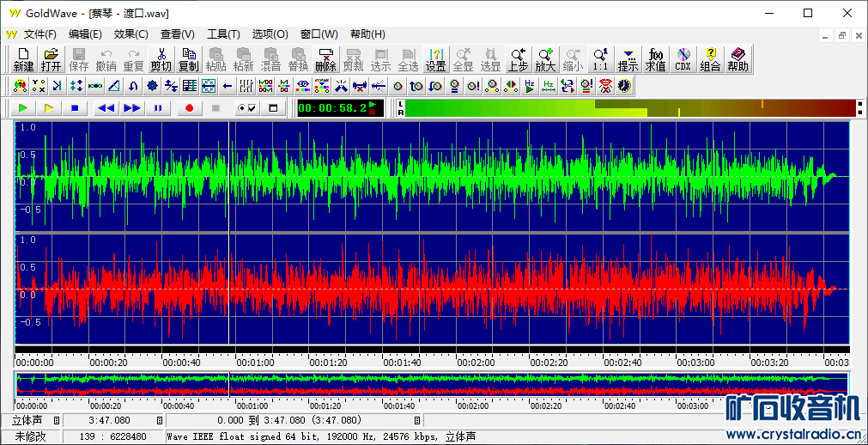Open control properties radio-checkbox button
The image size is (868, 445).
tap(246, 108)
